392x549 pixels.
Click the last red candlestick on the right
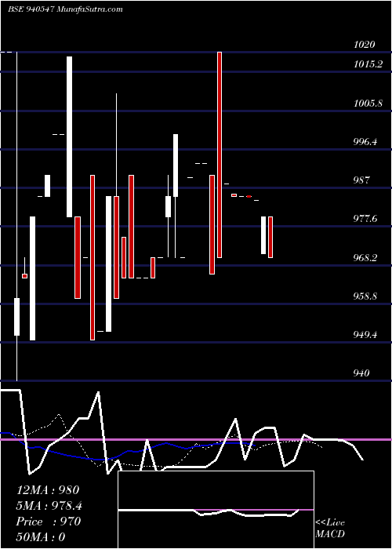270,237
